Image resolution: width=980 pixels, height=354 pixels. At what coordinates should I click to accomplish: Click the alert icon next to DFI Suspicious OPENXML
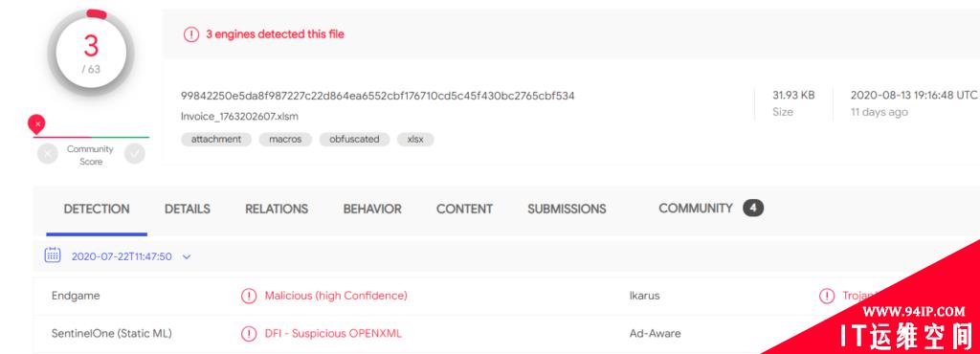(249, 333)
